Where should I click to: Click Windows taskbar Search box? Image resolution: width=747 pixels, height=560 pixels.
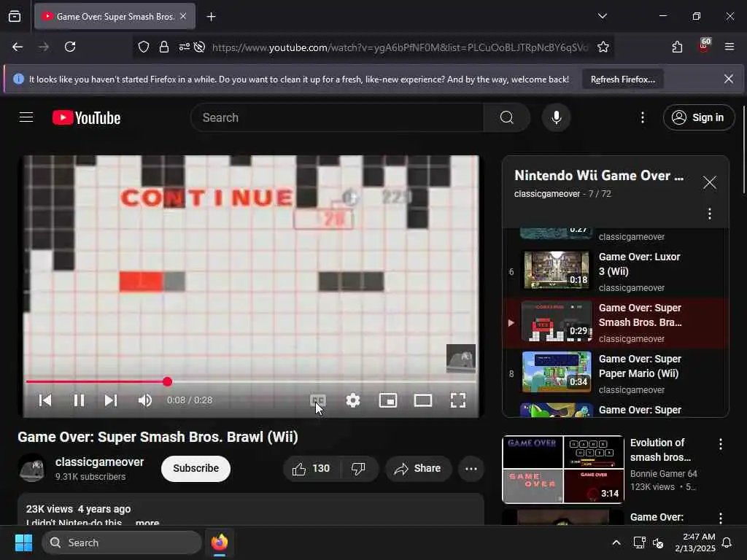pos(122,542)
